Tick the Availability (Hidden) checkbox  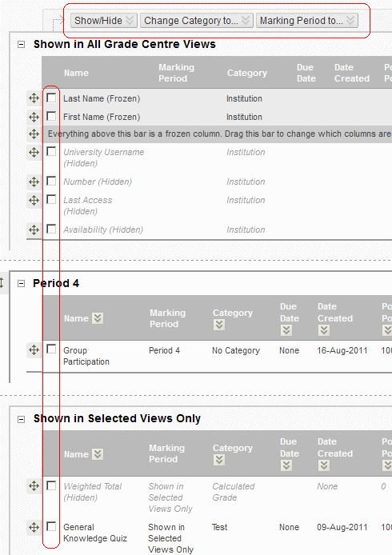coord(51,229)
